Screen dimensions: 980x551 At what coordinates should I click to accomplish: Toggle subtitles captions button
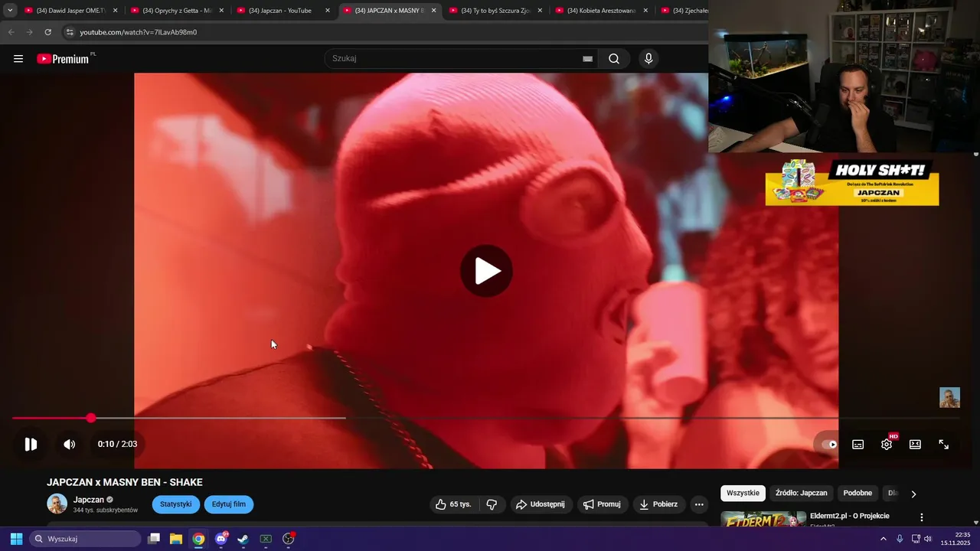point(858,444)
